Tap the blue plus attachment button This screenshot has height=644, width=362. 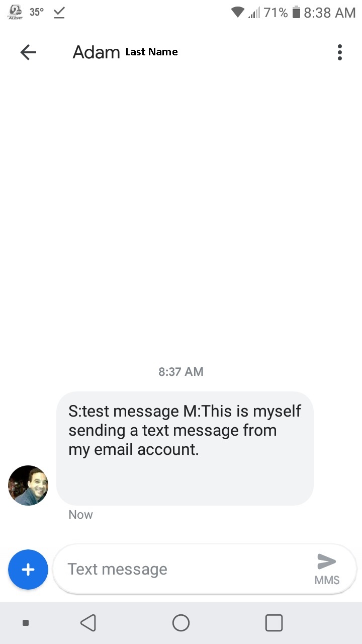[x=28, y=570]
